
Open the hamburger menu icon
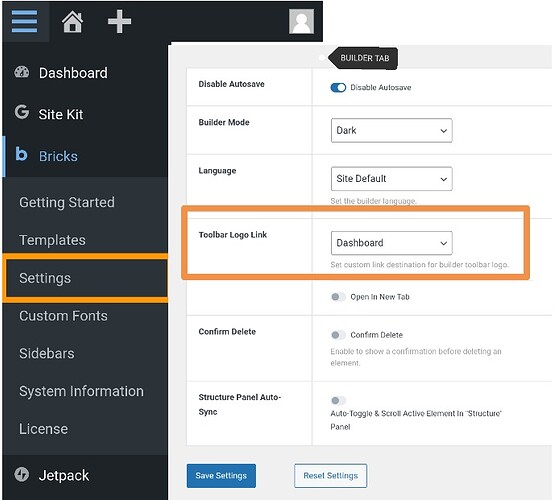24,21
